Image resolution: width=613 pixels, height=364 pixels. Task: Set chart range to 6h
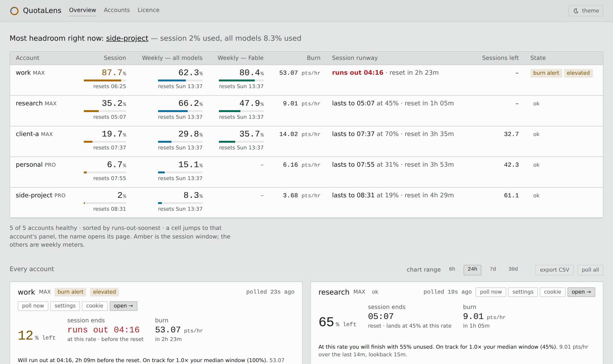(452, 269)
